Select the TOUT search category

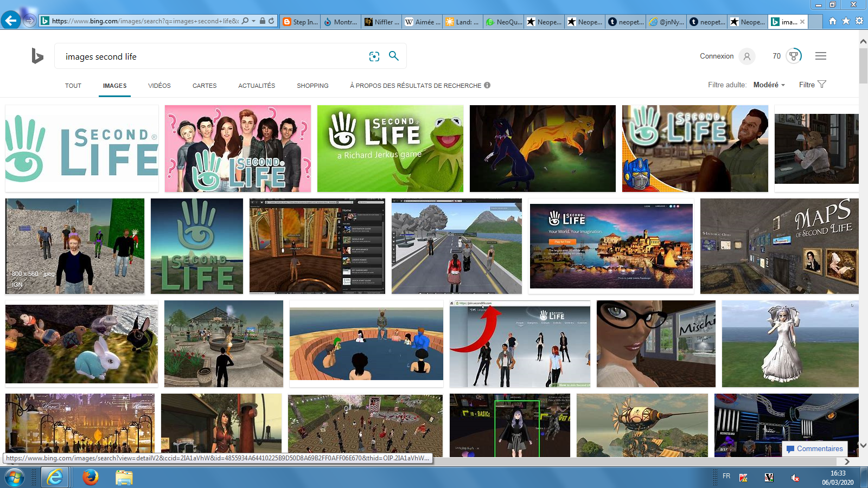click(x=73, y=86)
